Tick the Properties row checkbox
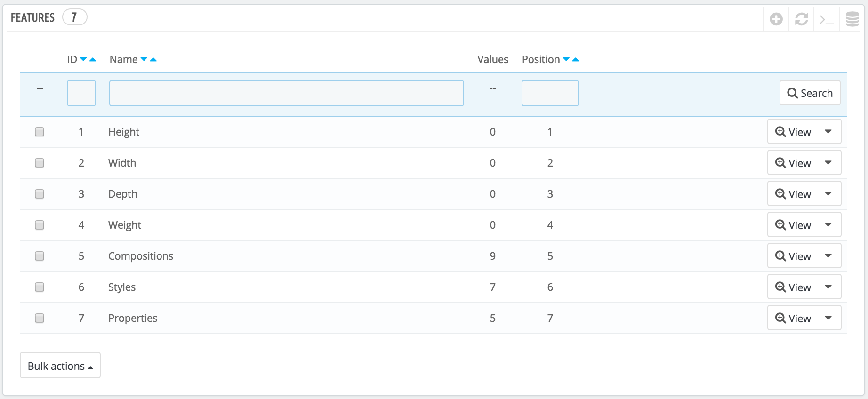This screenshot has width=868, height=399. pyautogui.click(x=40, y=318)
